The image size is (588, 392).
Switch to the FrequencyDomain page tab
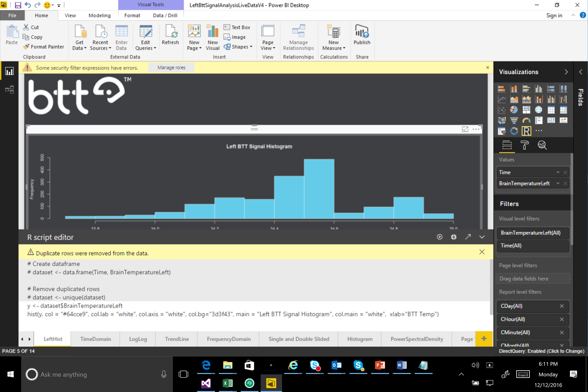(228, 339)
